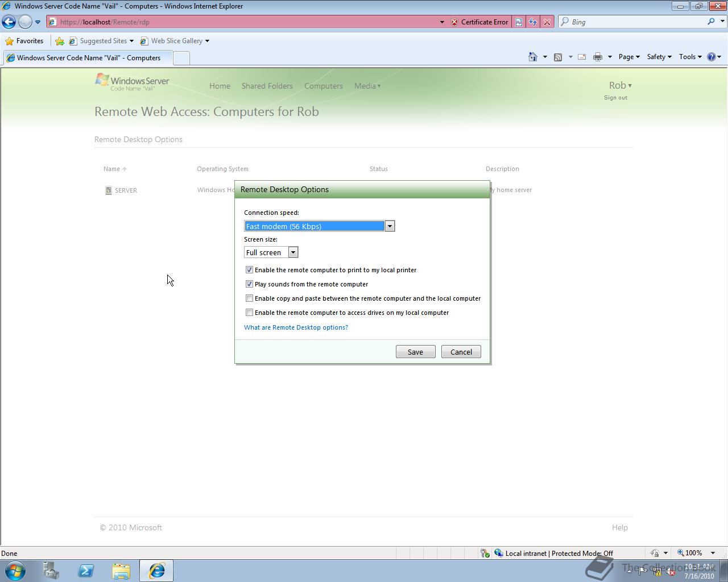Open Suggested Sites in Favorites bar
The image size is (728, 582).
tap(101, 41)
